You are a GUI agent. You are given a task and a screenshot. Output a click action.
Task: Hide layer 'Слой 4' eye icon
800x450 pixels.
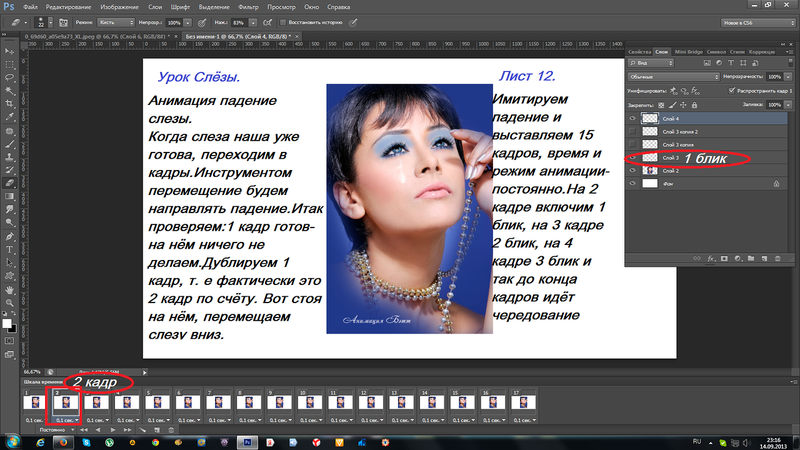pos(633,118)
